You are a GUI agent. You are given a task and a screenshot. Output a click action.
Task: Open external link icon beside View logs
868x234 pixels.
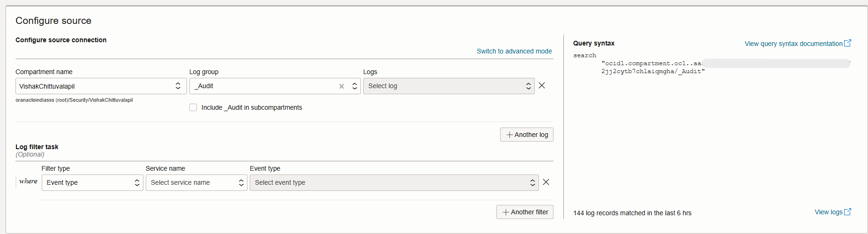point(847,212)
